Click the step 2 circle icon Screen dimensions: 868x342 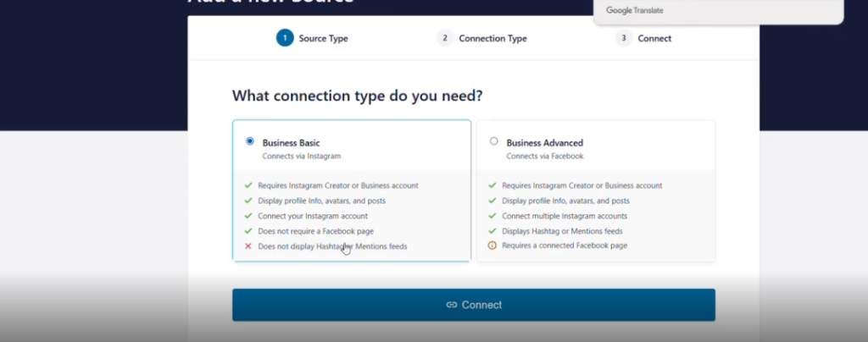point(445,38)
